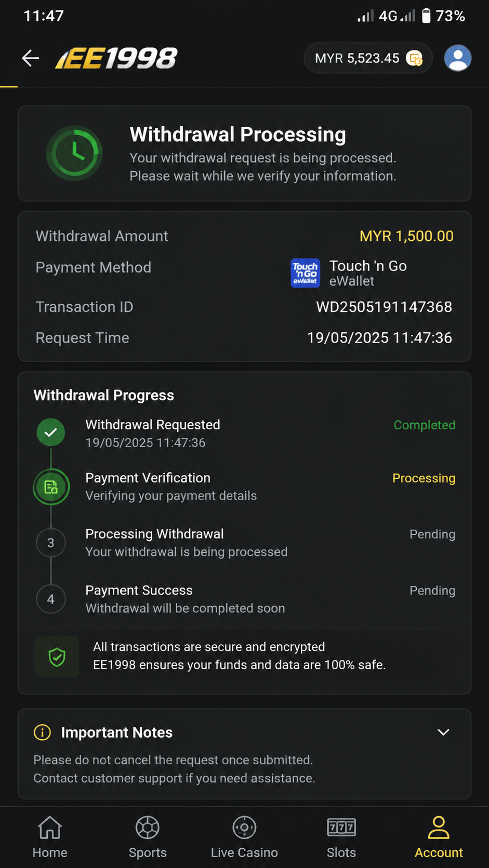This screenshot has height=868, width=489.
Task: Click the coin wallet icon beside balance
Action: (x=414, y=58)
